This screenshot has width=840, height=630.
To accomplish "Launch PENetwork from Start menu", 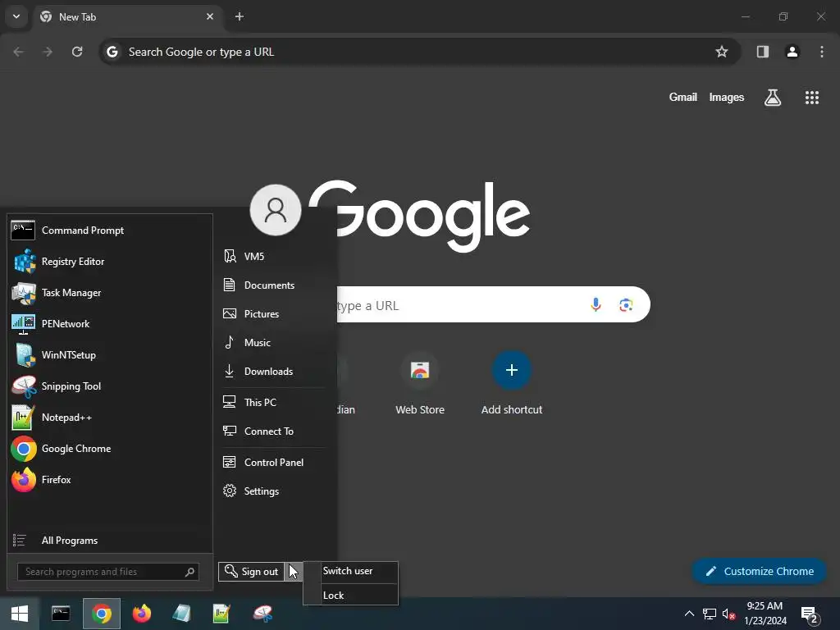I will click(x=110, y=323).
